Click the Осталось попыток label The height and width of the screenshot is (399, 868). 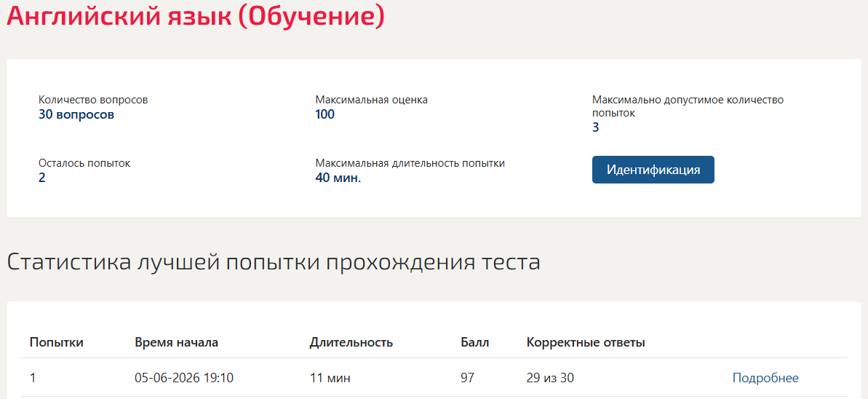(84, 164)
